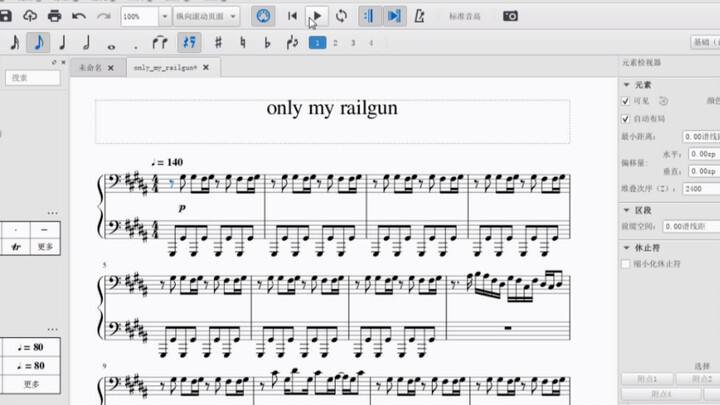
Task: Print the score using the printer icon
Action: (x=55, y=16)
